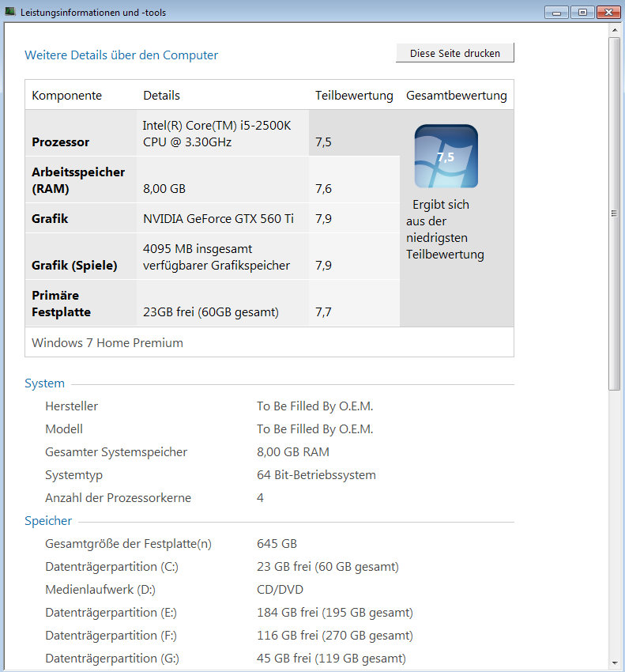Image resolution: width=625 pixels, height=672 pixels.
Task: Click the Intel Core i5-2500K processor detail
Action: click(x=216, y=134)
